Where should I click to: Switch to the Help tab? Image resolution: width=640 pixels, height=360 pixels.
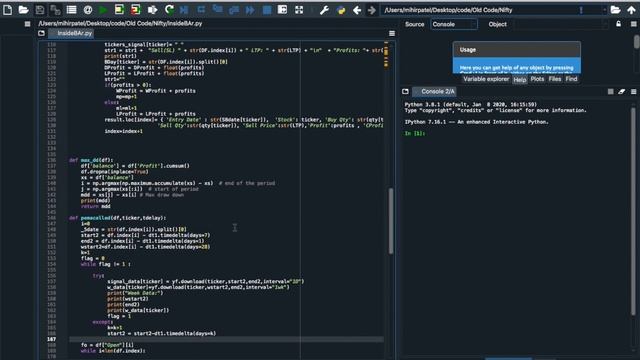point(520,80)
